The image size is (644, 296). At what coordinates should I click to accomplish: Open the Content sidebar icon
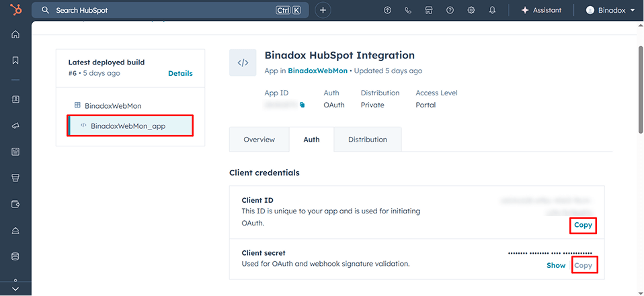click(x=15, y=152)
